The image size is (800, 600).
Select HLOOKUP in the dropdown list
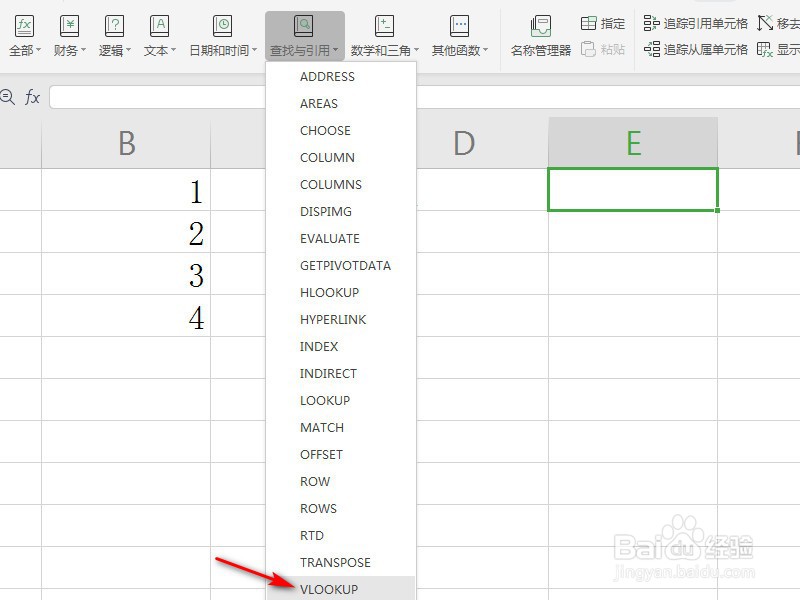click(x=330, y=292)
